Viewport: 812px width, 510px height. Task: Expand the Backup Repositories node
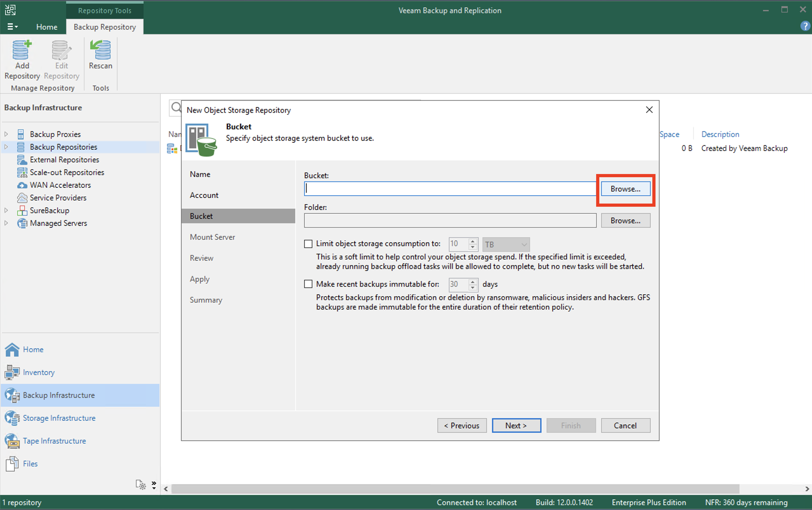pyautogui.click(x=6, y=147)
